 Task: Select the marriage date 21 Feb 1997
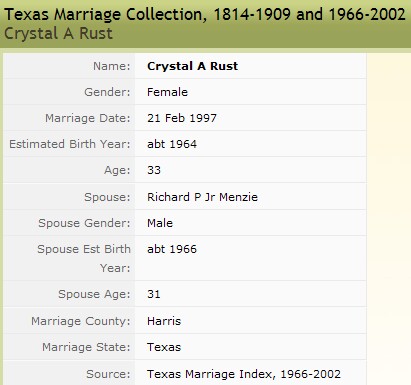pyautogui.click(x=182, y=118)
